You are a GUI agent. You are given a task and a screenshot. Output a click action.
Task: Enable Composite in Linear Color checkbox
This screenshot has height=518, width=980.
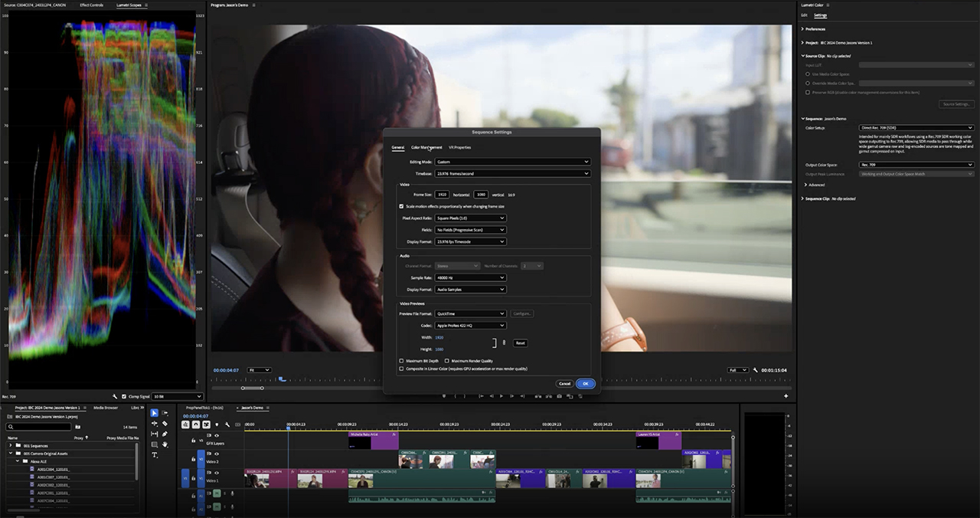pos(401,369)
